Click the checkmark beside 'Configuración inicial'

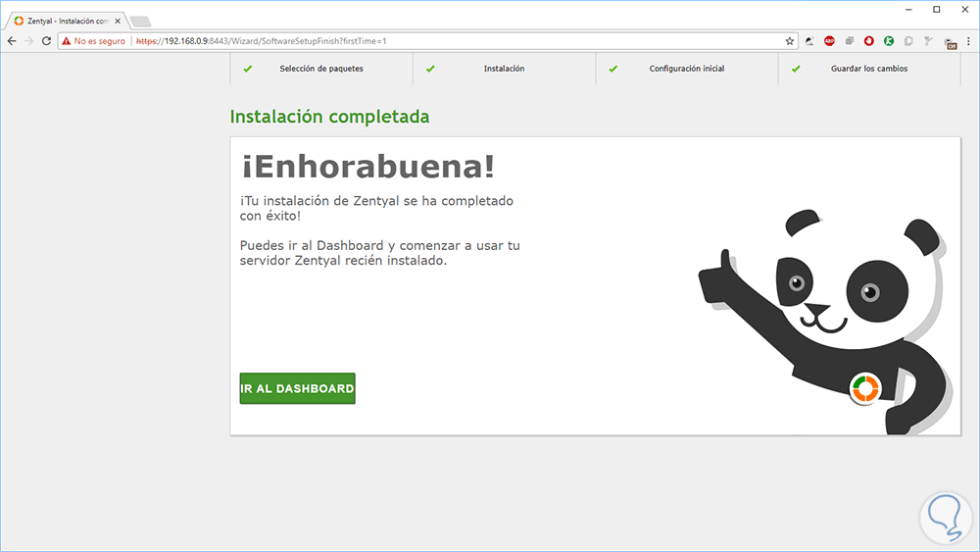coord(613,69)
